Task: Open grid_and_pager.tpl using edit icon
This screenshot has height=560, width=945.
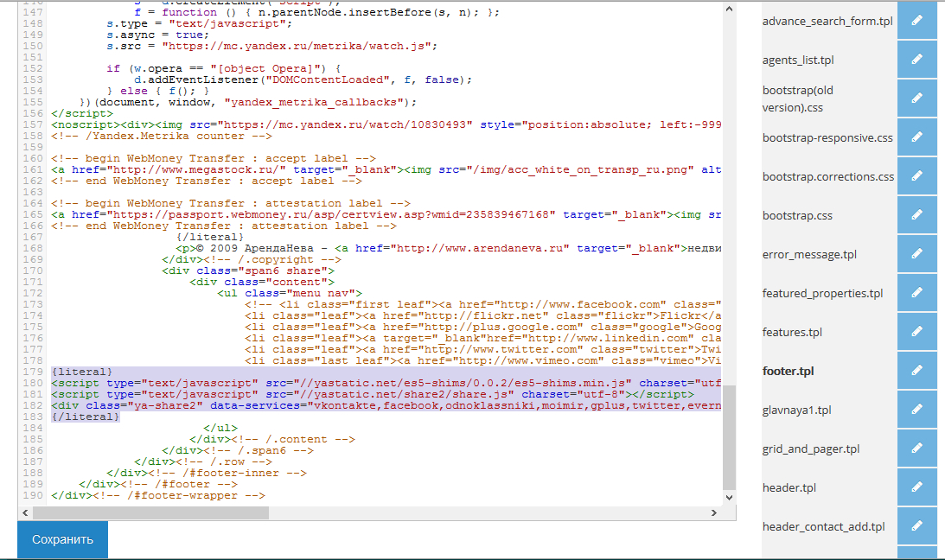Action: point(916,449)
